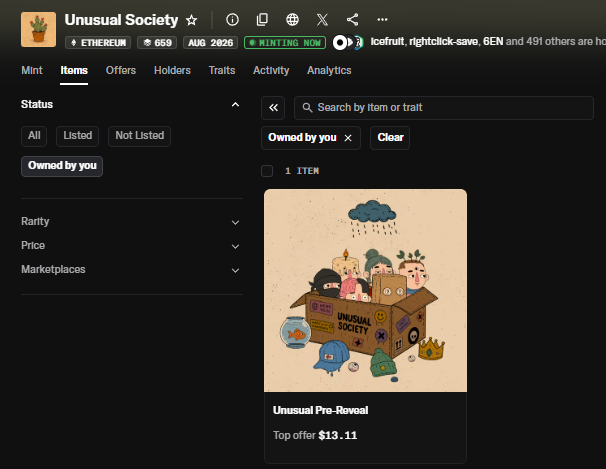The height and width of the screenshot is (469, 606).
Task: Check the select-all items checkbox
Action: (x=267, y=171)
